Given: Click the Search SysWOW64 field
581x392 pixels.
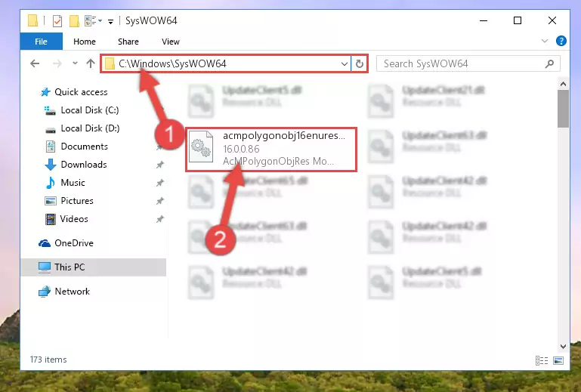Looking at the screenshot, I should pyautogui.click(x=468, y=63).
